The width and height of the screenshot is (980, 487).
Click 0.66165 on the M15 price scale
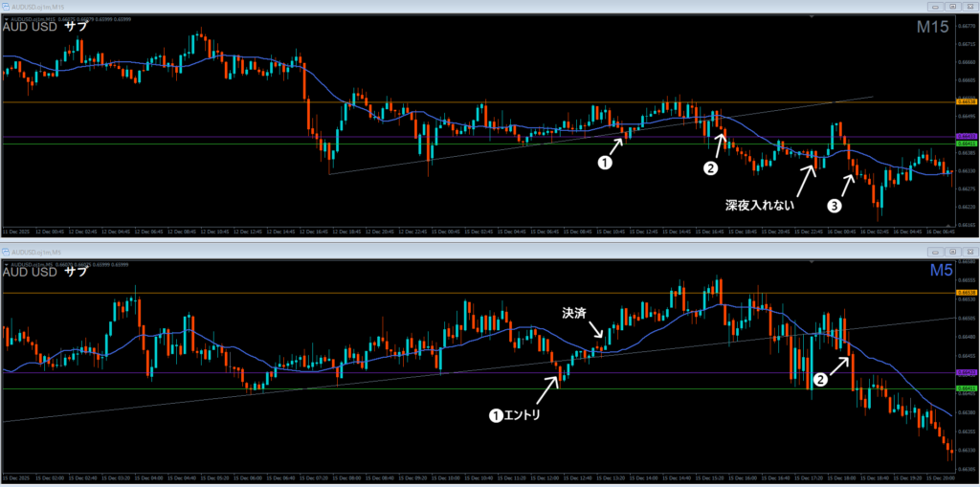[x=969, y=225]
